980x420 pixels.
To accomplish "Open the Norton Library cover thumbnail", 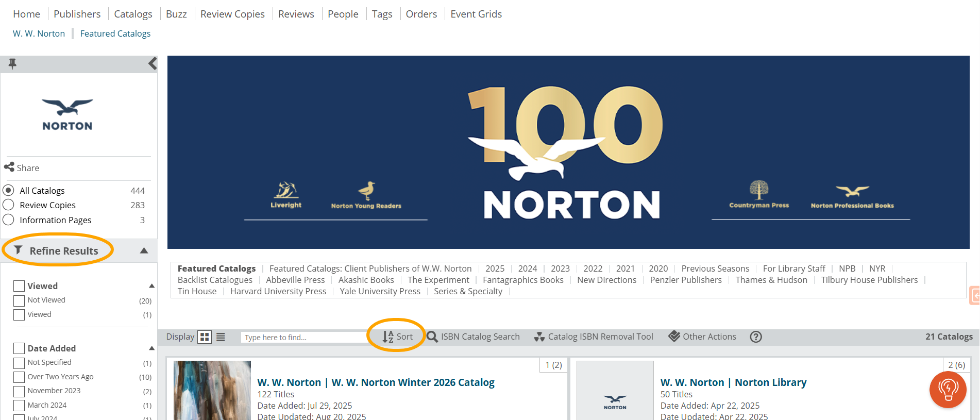I will coord(615,390).
